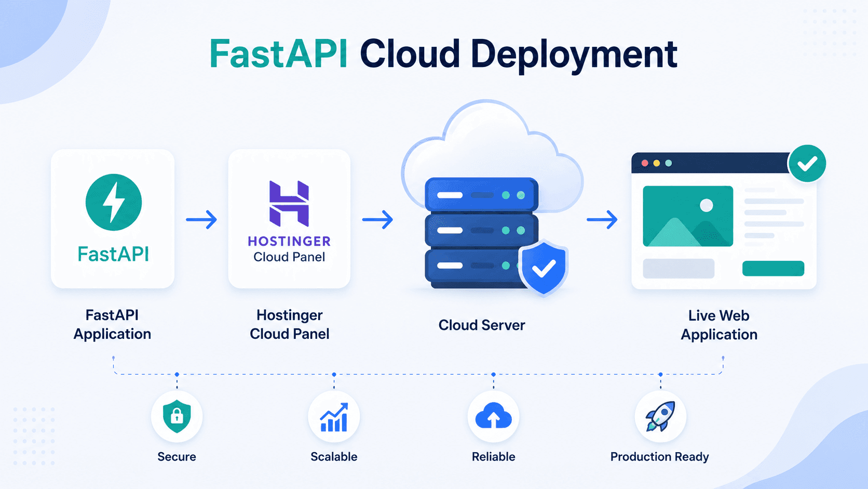Click the Live Web Application caption
This screenshot has width=868, height=489.
[719, 325]
